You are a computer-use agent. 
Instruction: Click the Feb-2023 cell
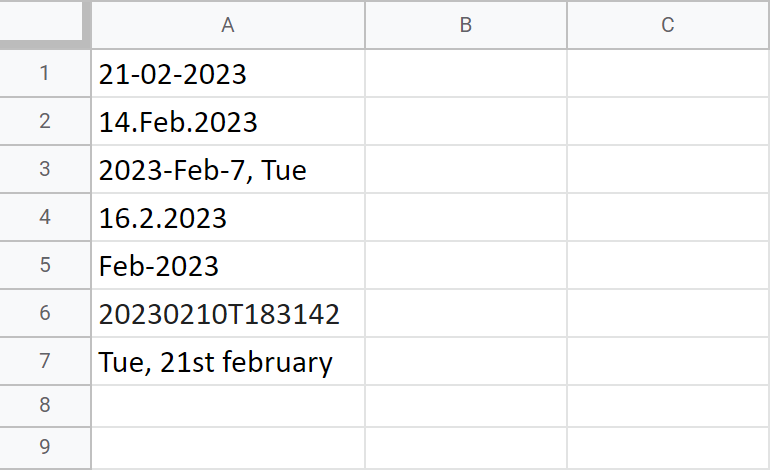click(228, 265)
